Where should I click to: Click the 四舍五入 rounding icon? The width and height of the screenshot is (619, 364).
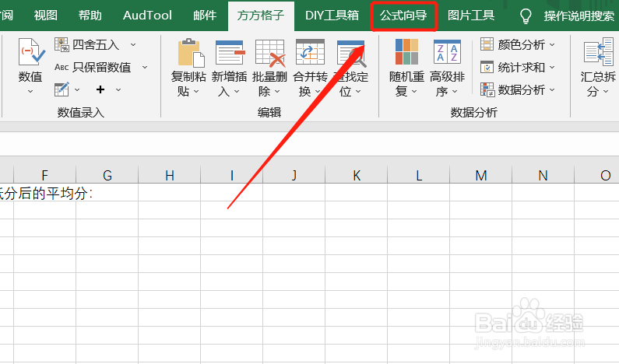pos(62,44)
